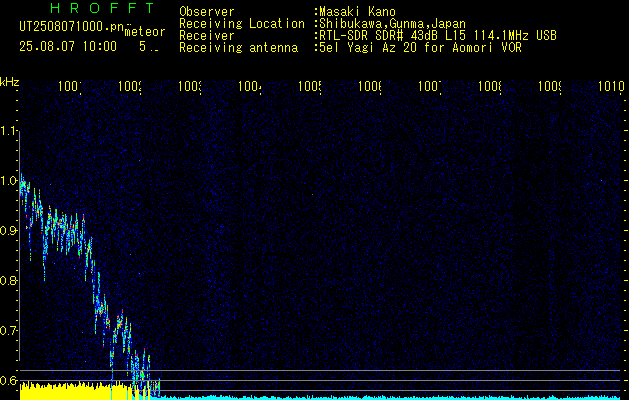Click the RTL-SDR SDR# 114.1MHz receiver text

point(436,36)
